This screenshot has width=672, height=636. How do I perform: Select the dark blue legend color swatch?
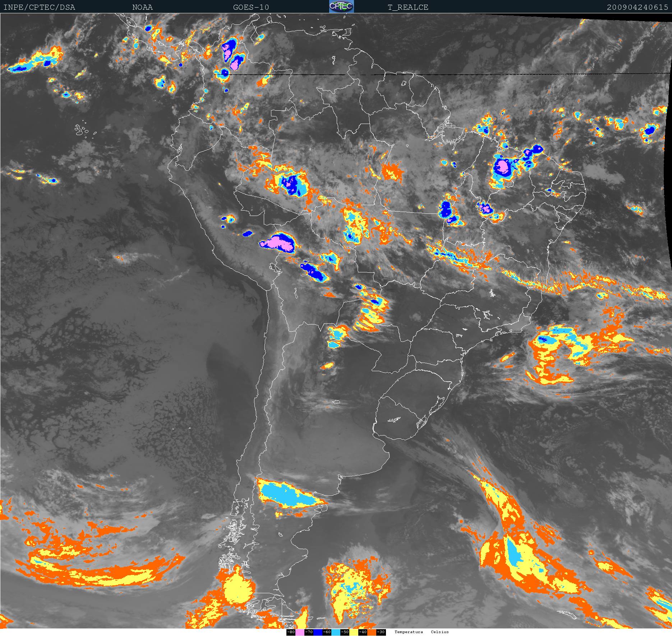coord(318,632)
